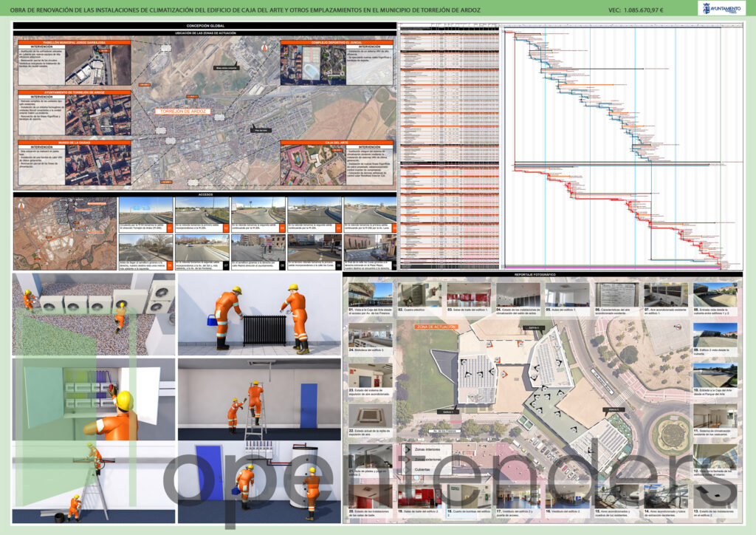Click the TORREJÓN DE ARDOZ map label

click(x=182, y=112)
